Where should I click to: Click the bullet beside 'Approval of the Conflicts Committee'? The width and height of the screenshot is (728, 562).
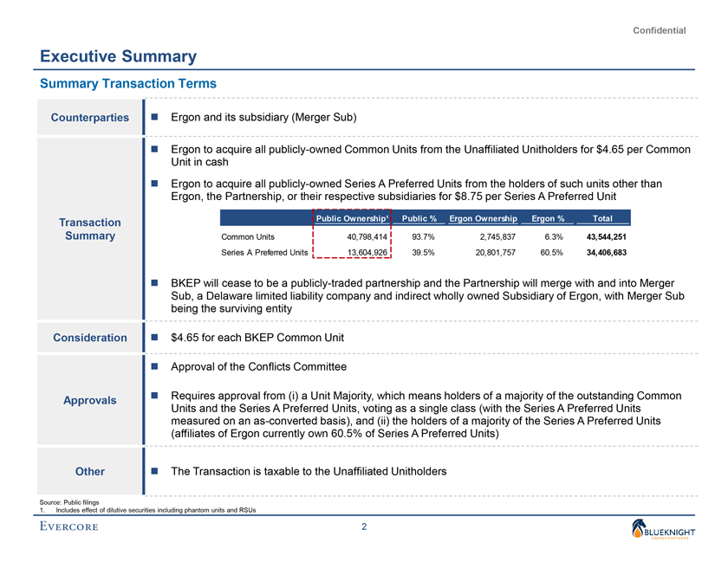[155, 367]
